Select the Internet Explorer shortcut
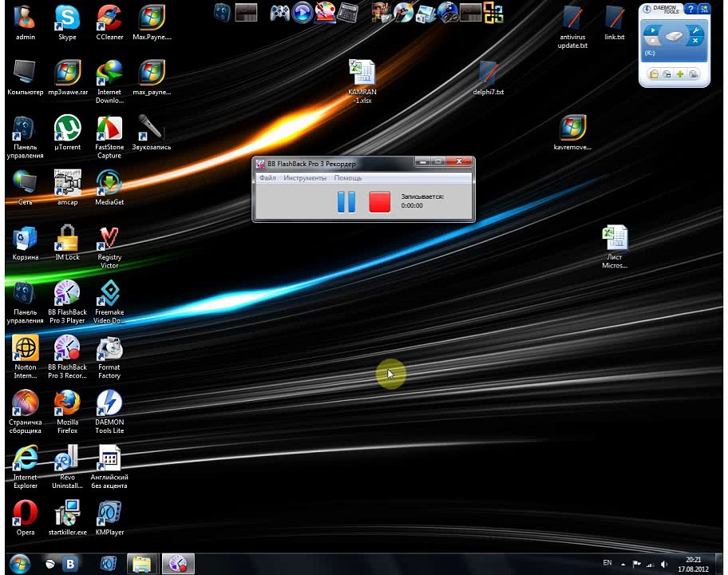The height and width of the screenshot is (575, 728). [25, 467]
